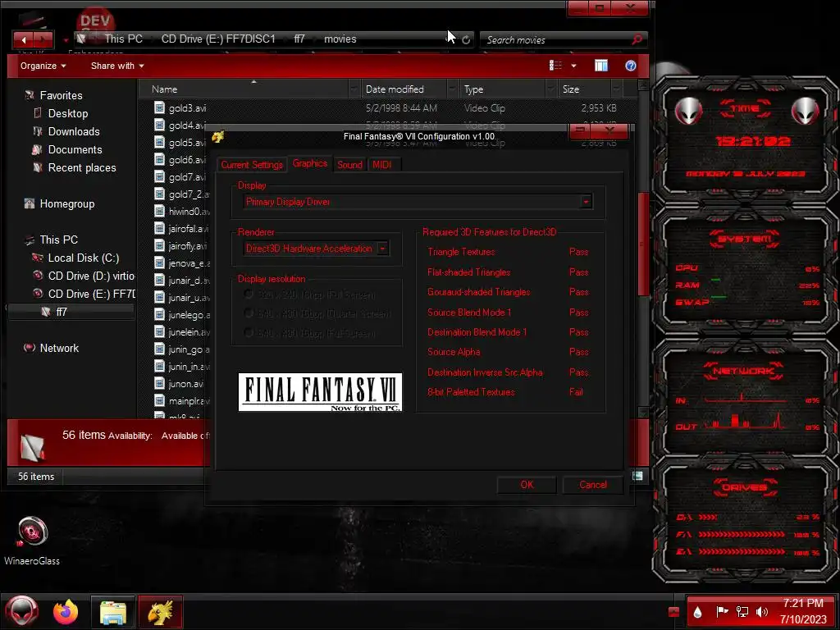840x630 pixels.
Task: Click OK in the configuration dialog
Action: click(x=527, y=485)
